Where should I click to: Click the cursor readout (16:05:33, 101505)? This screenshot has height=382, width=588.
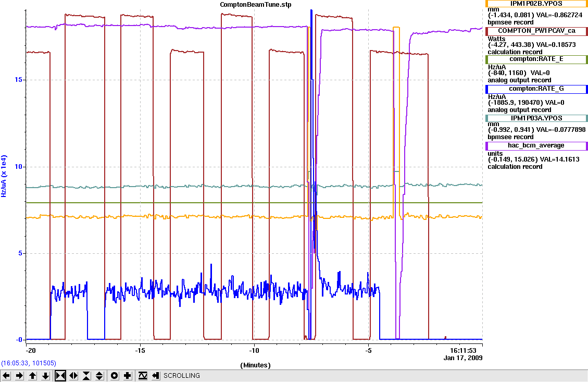29,363
